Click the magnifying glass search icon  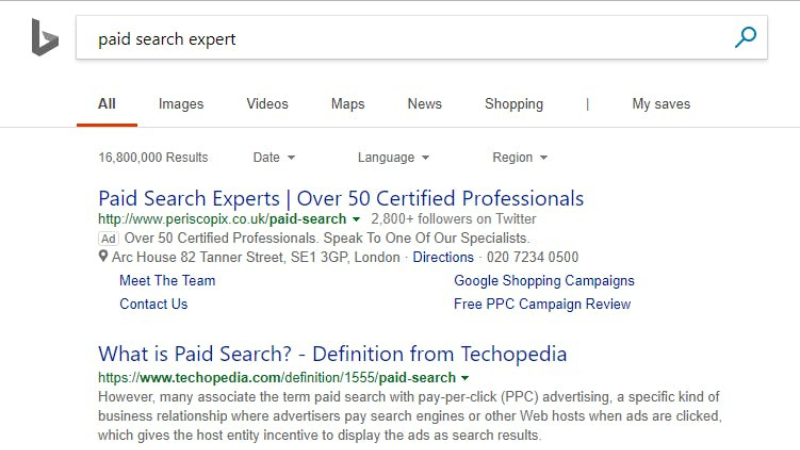[745, 38]
